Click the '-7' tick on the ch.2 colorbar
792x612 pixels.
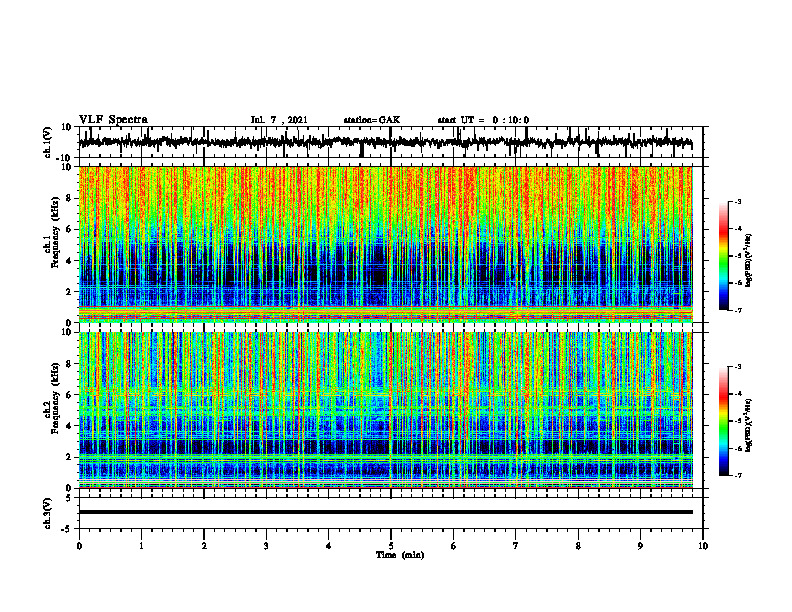(737, 475)
